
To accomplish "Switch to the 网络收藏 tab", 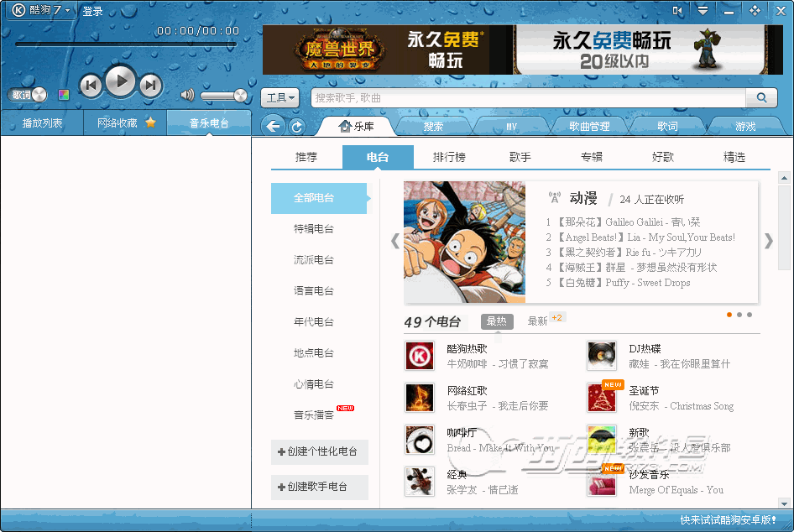I will click(x=125, y=123).
